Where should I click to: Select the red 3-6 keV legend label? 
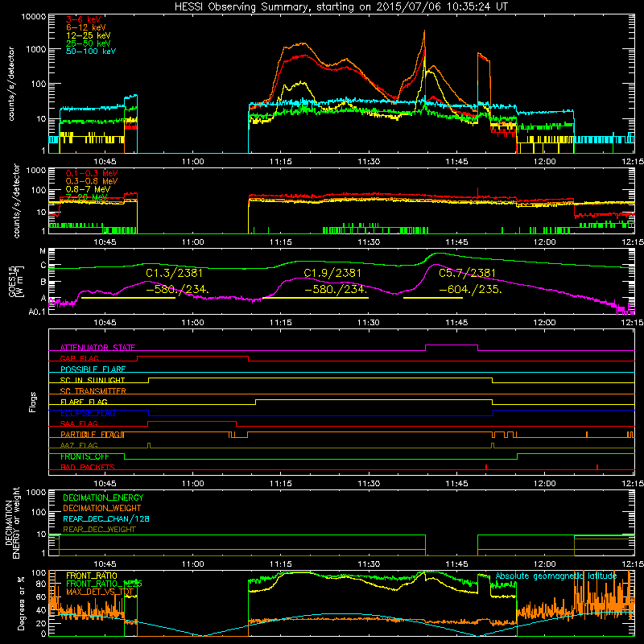(83, 19)
